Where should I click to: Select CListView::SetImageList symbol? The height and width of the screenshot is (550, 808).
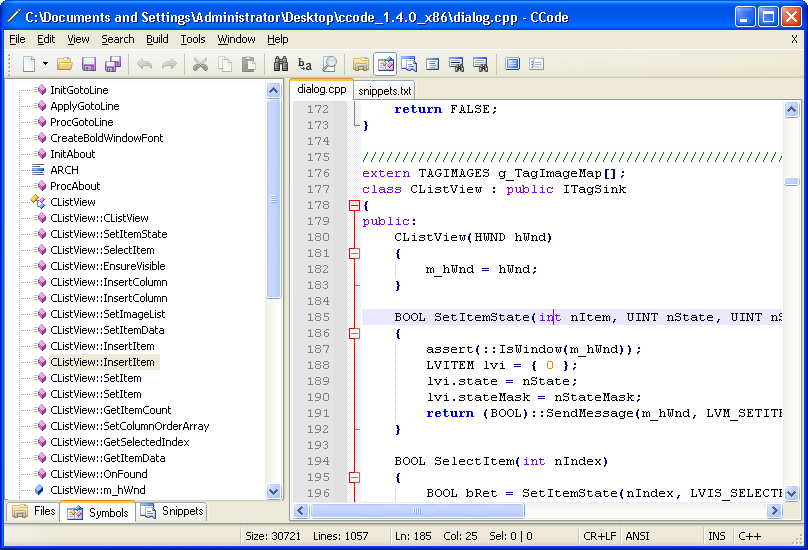108,314
